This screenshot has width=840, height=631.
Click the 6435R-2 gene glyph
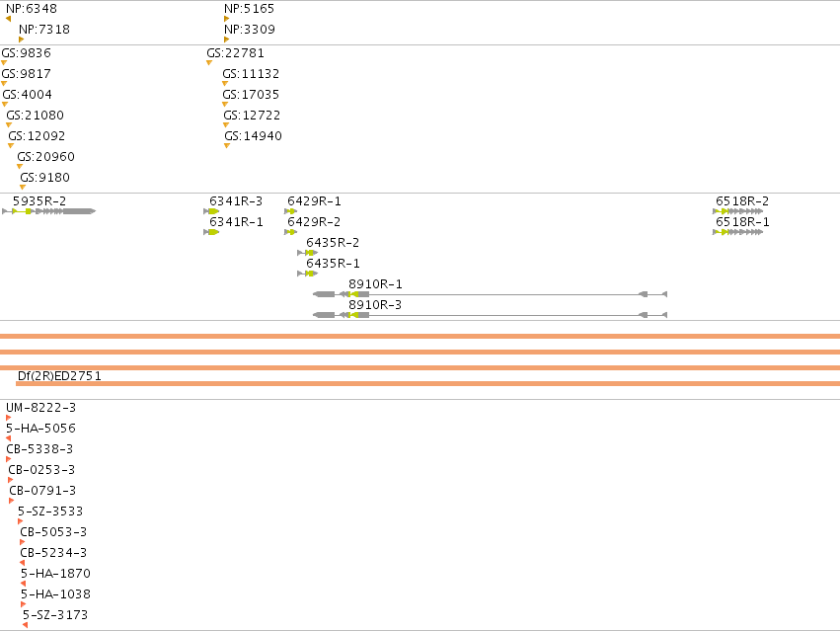[x=308, y=253]
